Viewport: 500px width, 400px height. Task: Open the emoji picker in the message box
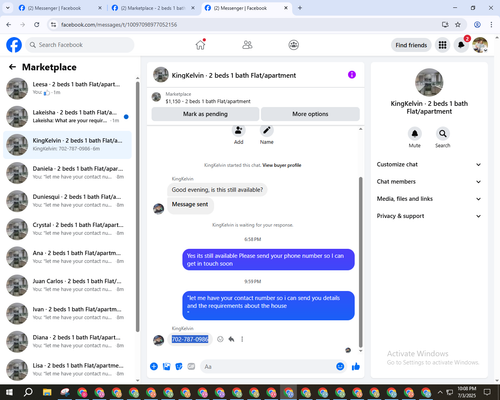tap(340, 366)
